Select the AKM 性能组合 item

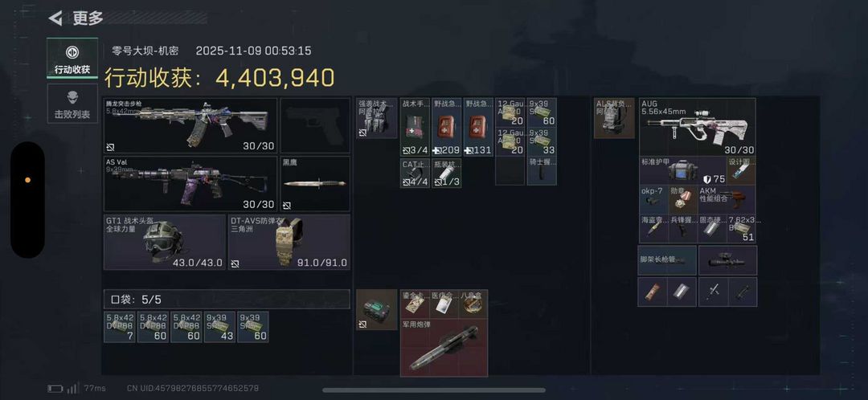(x=727, y=199)
